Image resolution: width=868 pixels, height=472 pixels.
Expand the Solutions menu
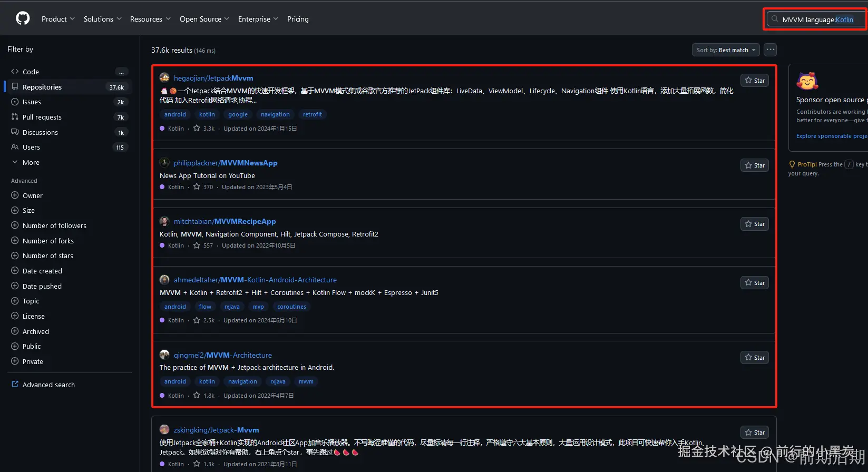(x=102, y=19)
